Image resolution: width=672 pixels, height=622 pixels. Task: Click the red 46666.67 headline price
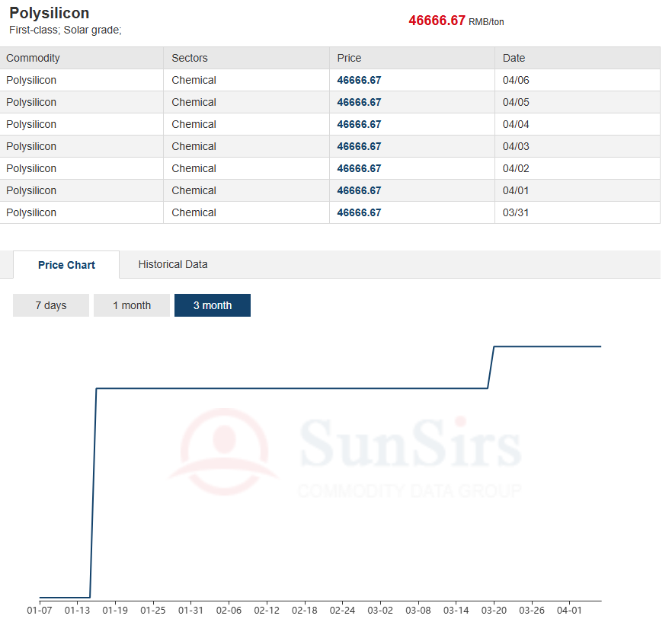point(437,21)
